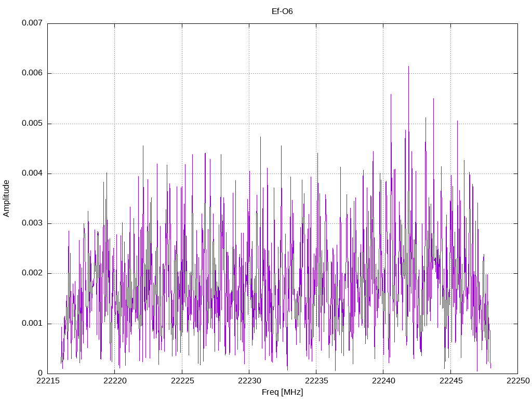Click the 0.007 y-axis tick label
This screenshot has height=399, width=532.
(x=32, y=23)
